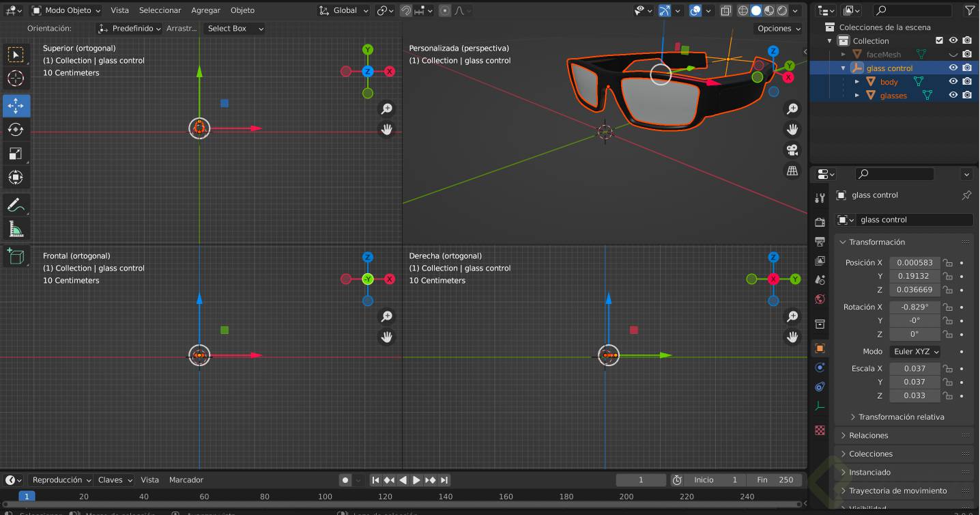Disable Collection render camera icon
This screenshot has height=515, width=980.
pyautogui.click(x=967, y=41)
